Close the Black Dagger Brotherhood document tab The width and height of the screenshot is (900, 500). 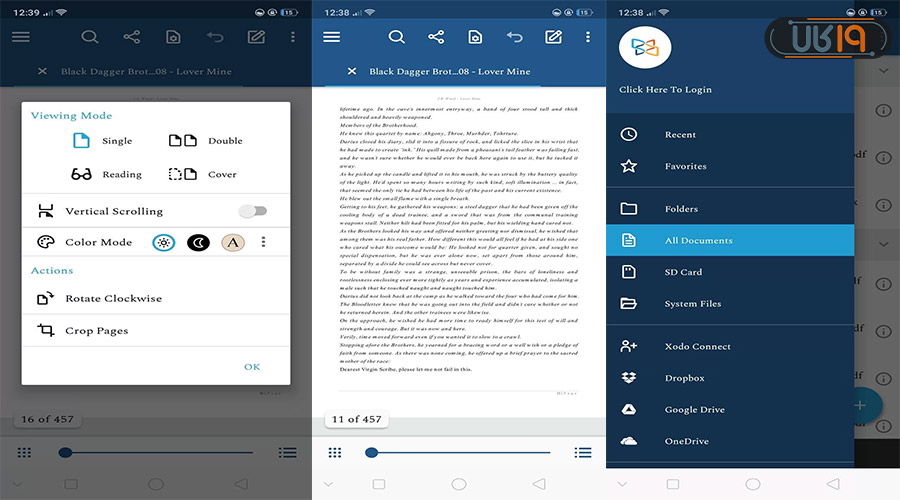(351, 72)
